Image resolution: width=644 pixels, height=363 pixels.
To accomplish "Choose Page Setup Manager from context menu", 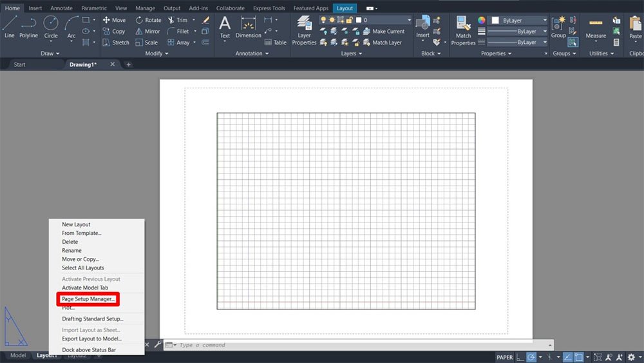I will point(88,299).
